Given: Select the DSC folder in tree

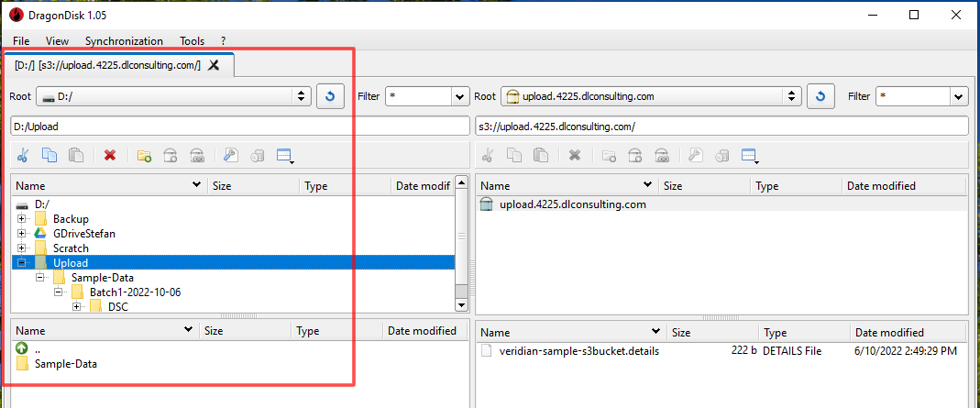Looking at the screenshot, I should tap(118, 306).
